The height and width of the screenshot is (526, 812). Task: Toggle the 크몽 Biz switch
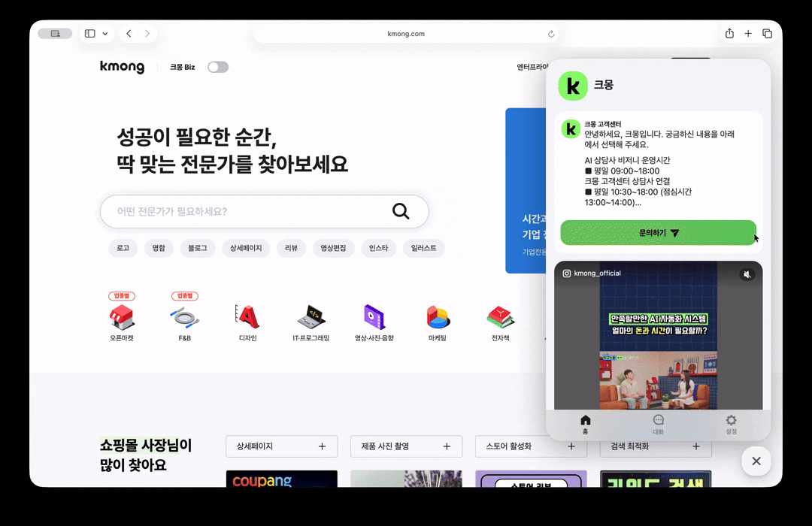(x=218, y=67)
